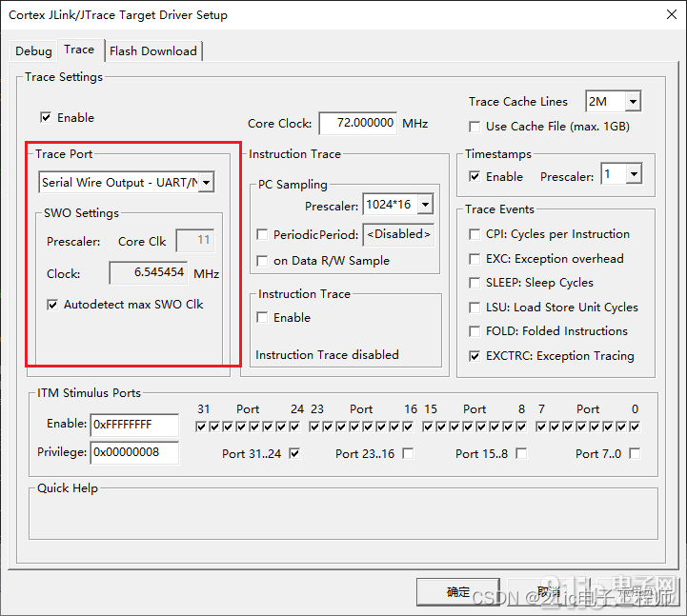Click the ITM Enable hex field
Viewport: 687px width, 616px height.
point(134,425)
